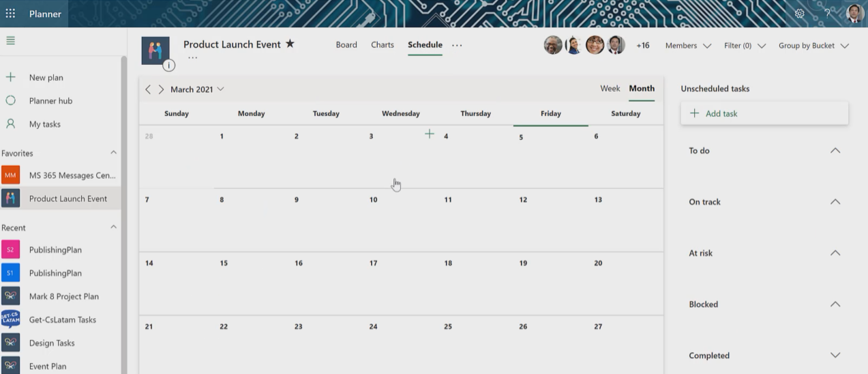868x374 pixels.
Task: Select the Schedule tab
Action: pos(425,45)
